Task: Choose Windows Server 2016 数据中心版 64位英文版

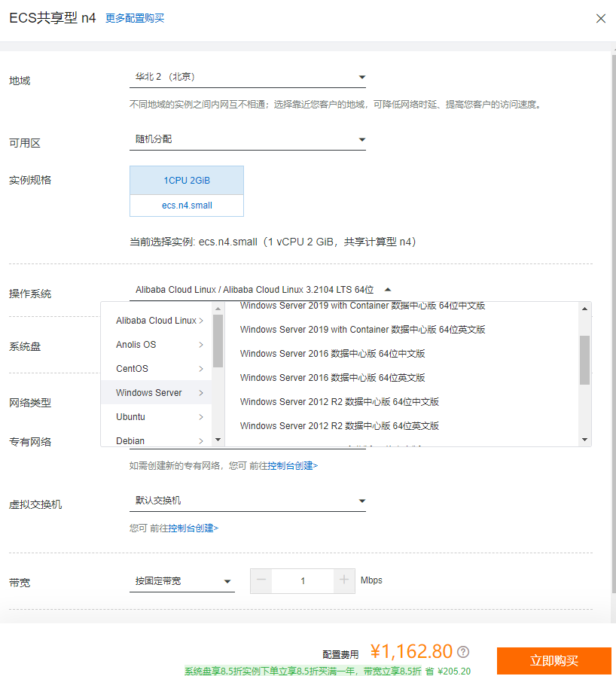Action: point(332,378)
